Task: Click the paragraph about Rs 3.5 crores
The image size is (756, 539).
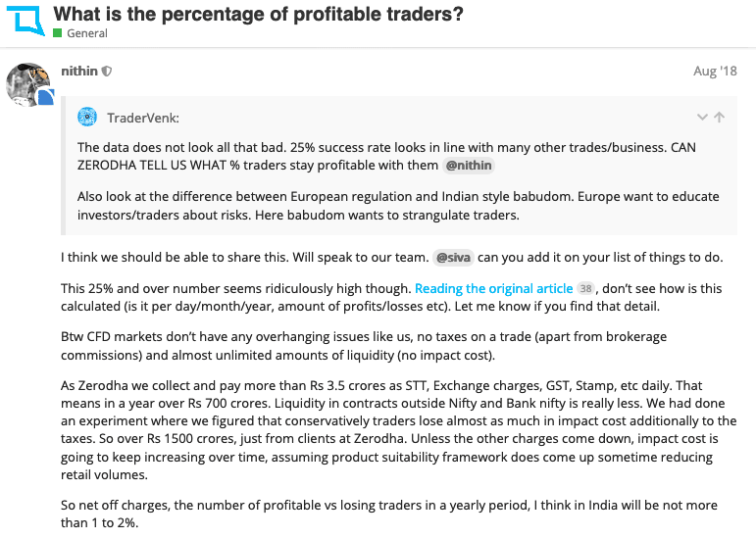Action: pyautogui.click(x=398, y=430)
